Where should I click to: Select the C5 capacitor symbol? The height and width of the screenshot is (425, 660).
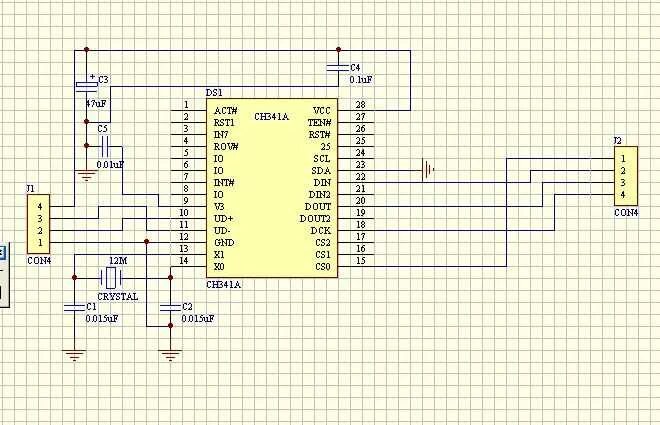[x=105, y=146]
